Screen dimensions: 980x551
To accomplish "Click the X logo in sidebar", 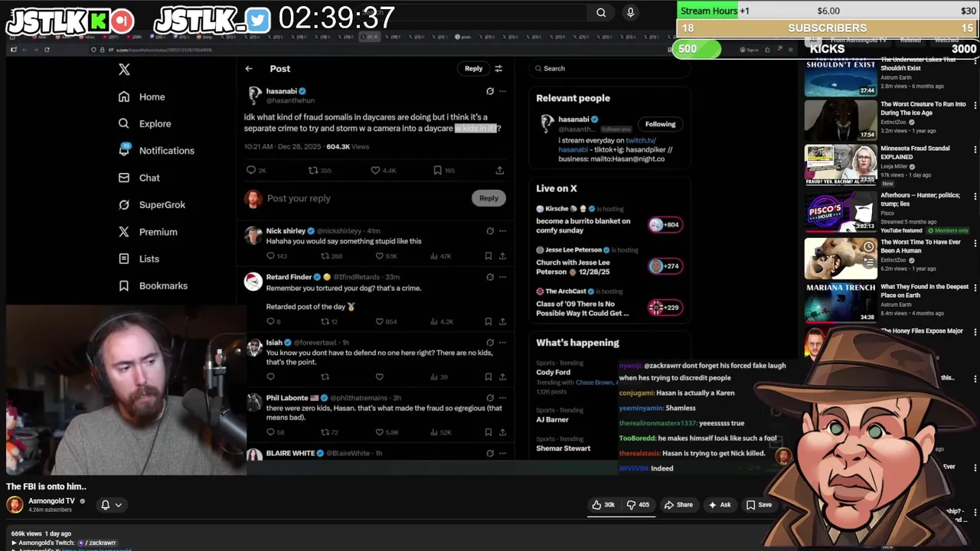I will pyautogui.click(x=124, y=70).
